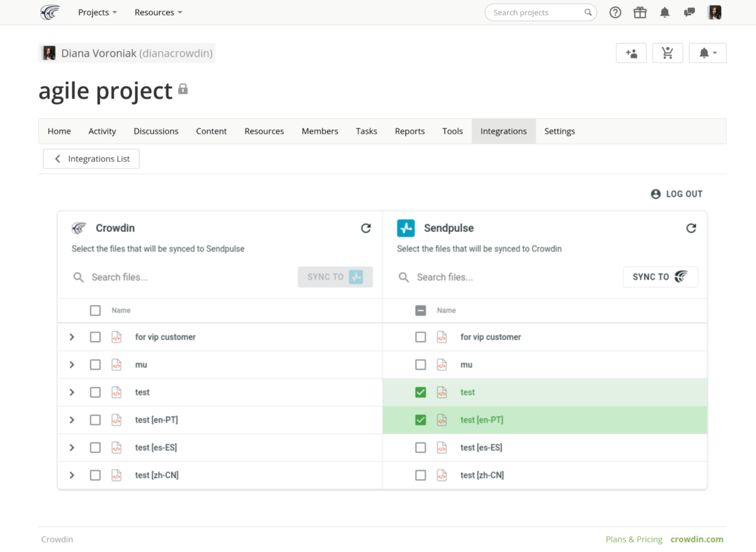Click the Crowdin logo in the top bar

pos(50,13)
